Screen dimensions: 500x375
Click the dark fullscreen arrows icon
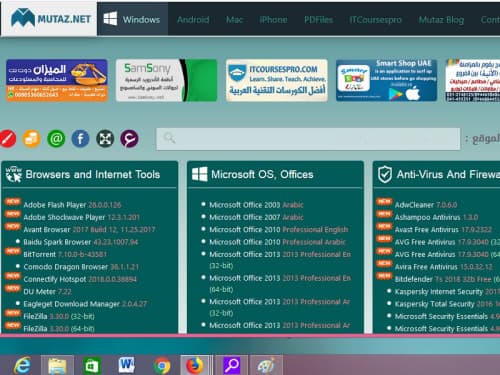[x=105, y=138]
